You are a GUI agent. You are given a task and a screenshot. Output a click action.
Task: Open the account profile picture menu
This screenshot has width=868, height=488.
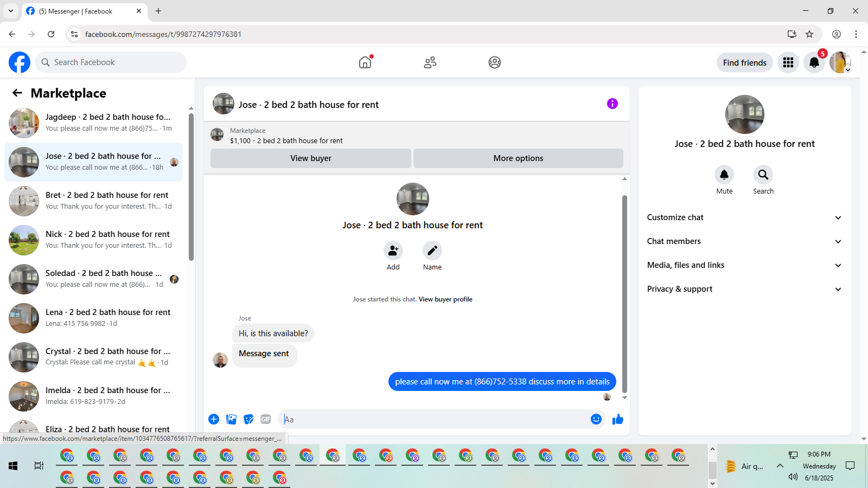[x=840, y=62]
